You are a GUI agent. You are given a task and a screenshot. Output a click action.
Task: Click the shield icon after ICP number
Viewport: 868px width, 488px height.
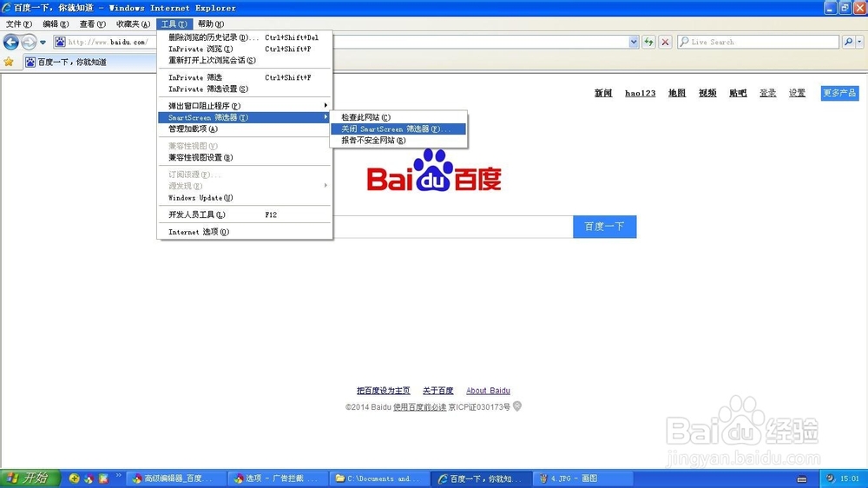coord(517,406)
